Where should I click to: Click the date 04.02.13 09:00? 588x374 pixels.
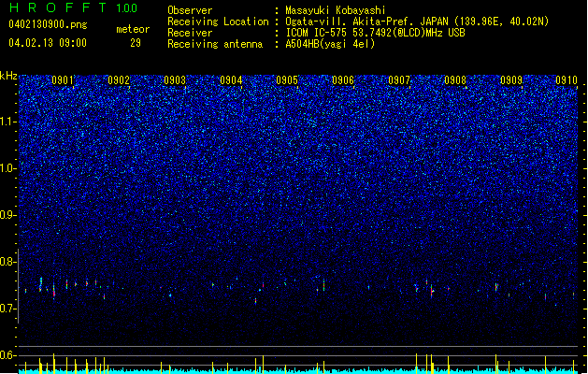48,43
